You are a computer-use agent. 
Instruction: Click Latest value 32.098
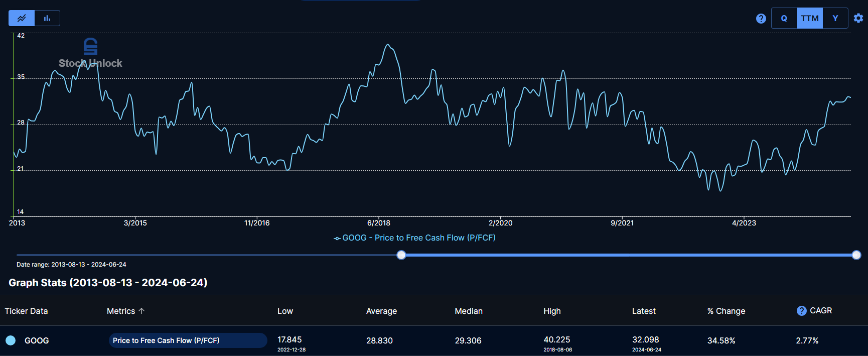pos(646,339)
